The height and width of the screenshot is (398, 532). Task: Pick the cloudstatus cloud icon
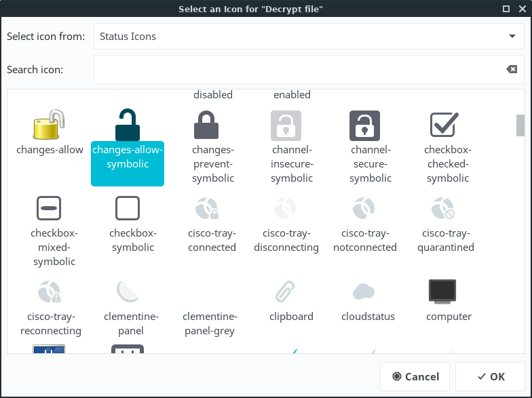coord(364,292)
